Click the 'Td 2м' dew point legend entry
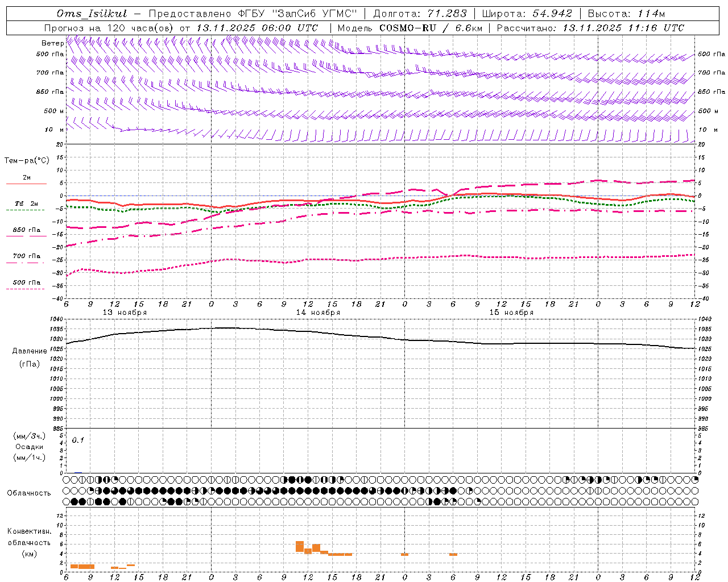This screenshot has width=728, height=582. pyautogui.click(x=27, y=203)
